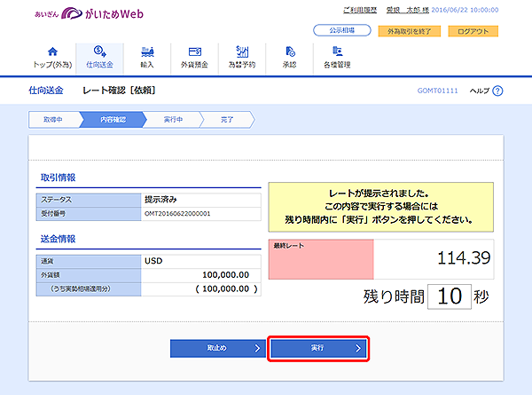
Task: Click the 実行 execute button
Action: [x=318, y=348]
